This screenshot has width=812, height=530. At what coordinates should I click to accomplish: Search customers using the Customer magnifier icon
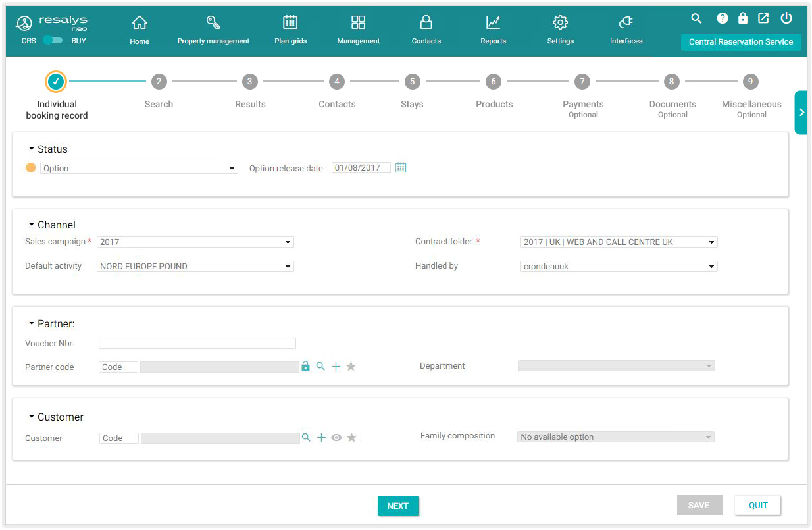(306, 437)
